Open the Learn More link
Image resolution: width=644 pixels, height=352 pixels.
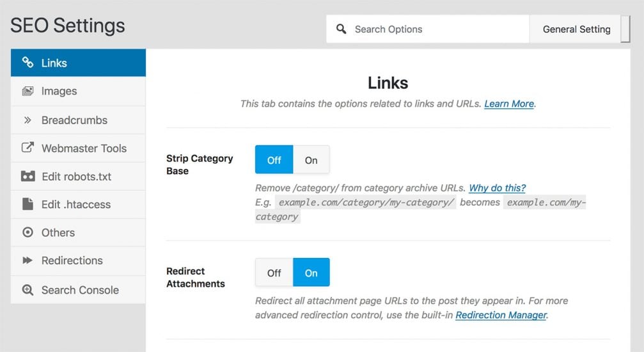click(509, 104)
